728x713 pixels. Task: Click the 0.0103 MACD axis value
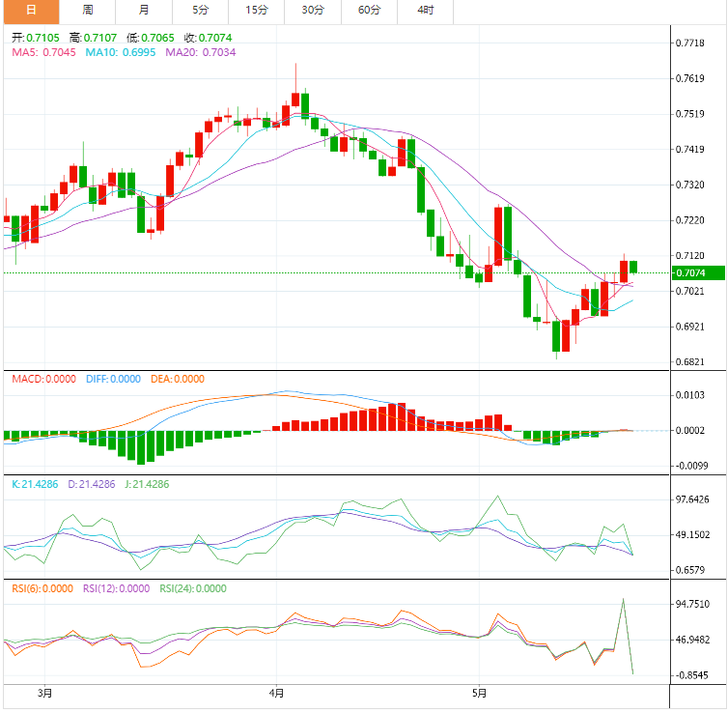[x=690, y=395]
